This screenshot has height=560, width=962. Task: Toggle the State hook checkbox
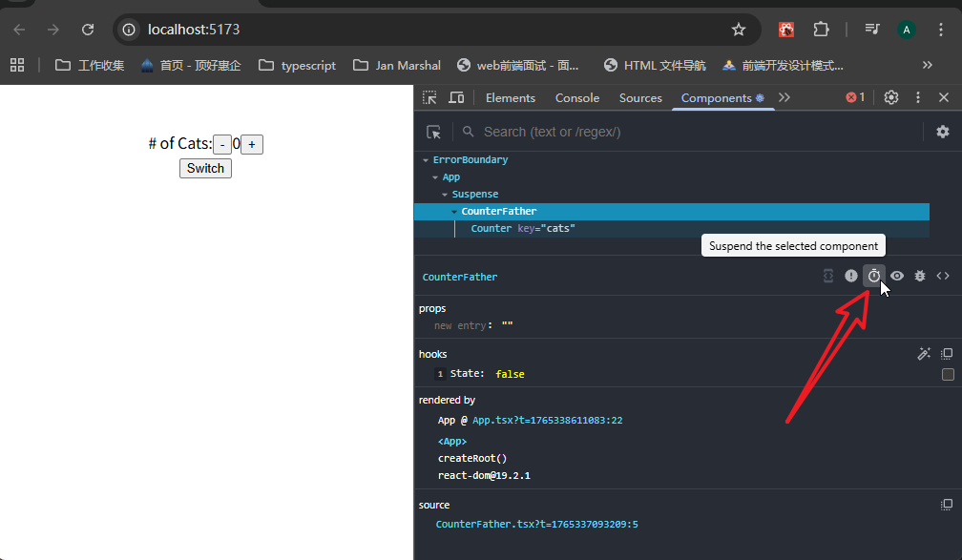(948, 374)
